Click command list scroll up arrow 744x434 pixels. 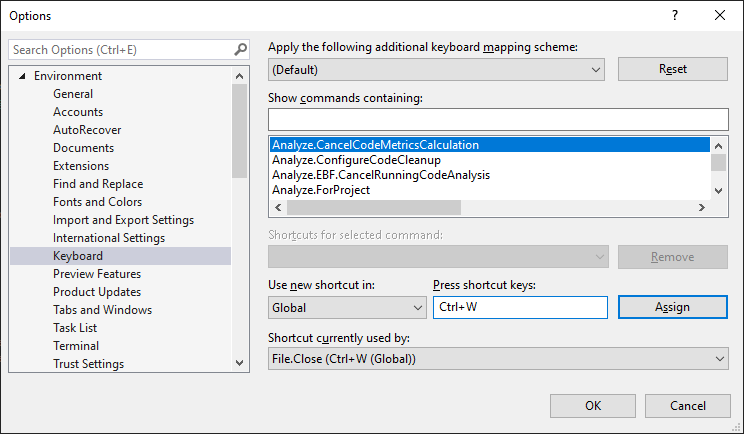718,146
